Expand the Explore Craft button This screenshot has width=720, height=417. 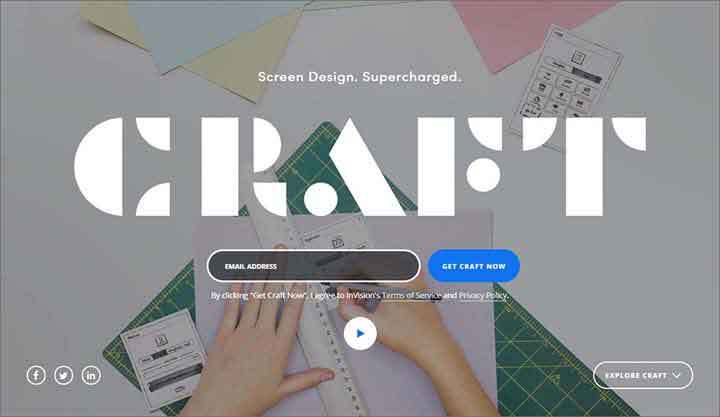tap(643, 375)
